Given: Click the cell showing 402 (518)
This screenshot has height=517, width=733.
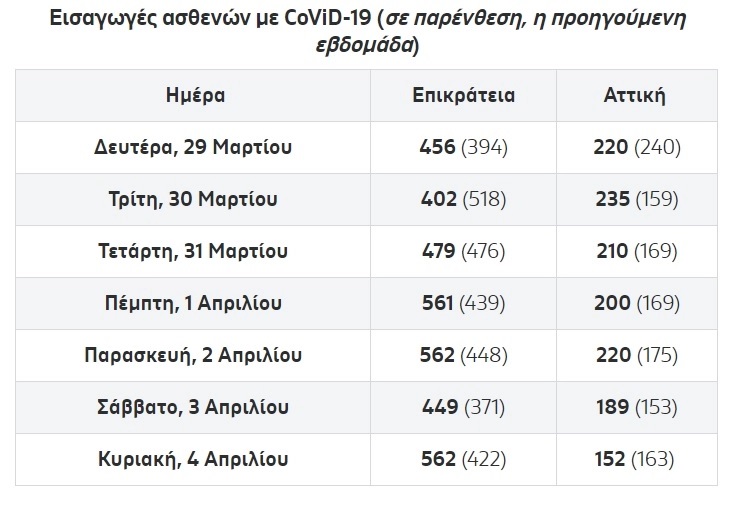Looking at the screenshot, I should coord(463,199).
